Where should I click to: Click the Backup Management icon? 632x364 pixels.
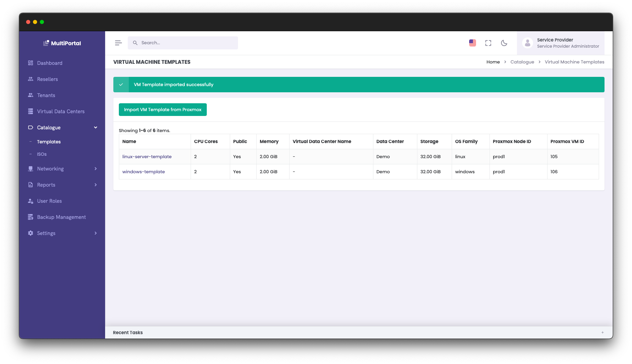(x=31, y=217)
